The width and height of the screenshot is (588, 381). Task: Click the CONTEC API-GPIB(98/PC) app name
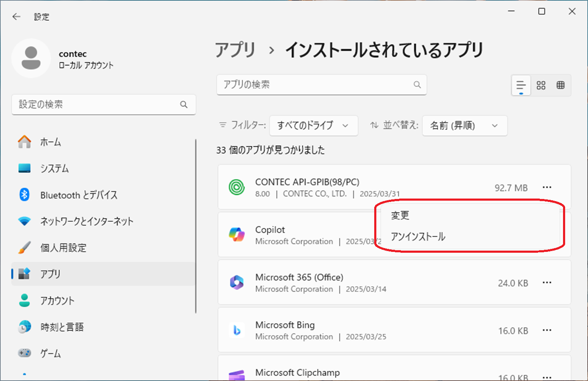pyautogui.click(x=307, y=182)
